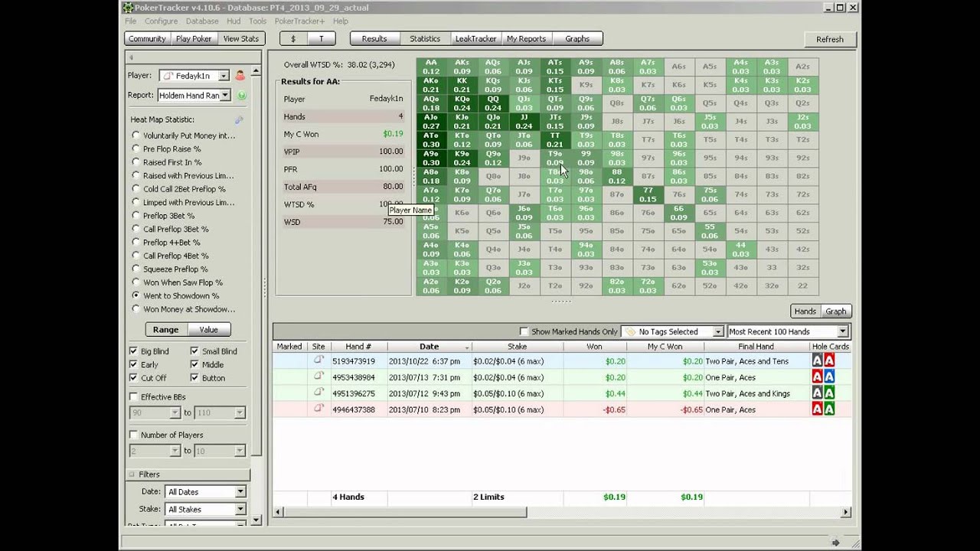
Task: Uncheck the Big Blind position checkbox
Action: click(x=133, y=351)
